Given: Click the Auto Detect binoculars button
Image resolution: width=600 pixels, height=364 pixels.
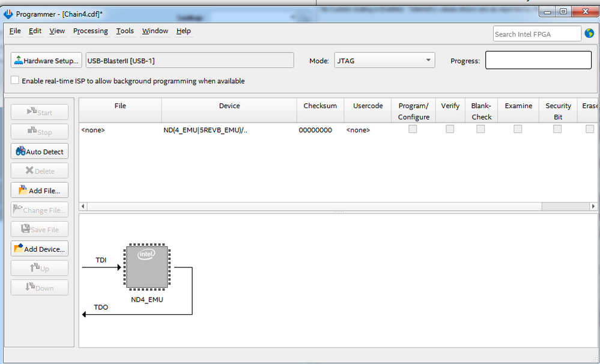Looking at the screenshot, I should pos(40,151).
